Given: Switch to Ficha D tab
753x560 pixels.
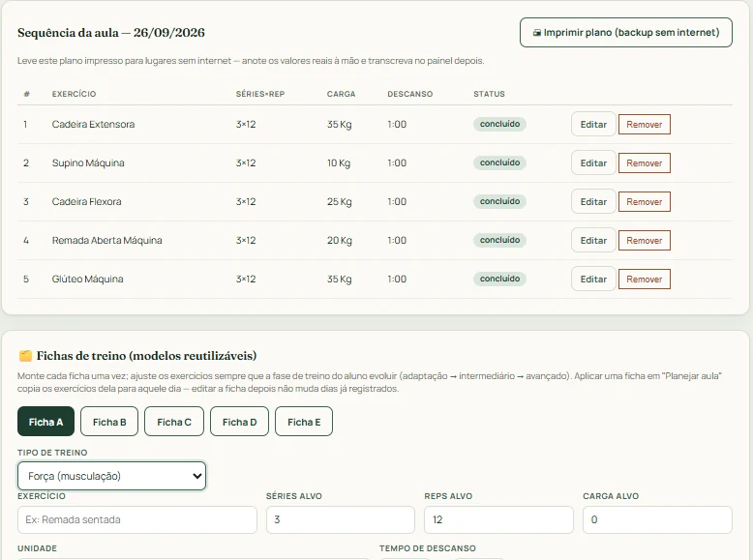Looking at the screenshot, I should coord(239,422).
